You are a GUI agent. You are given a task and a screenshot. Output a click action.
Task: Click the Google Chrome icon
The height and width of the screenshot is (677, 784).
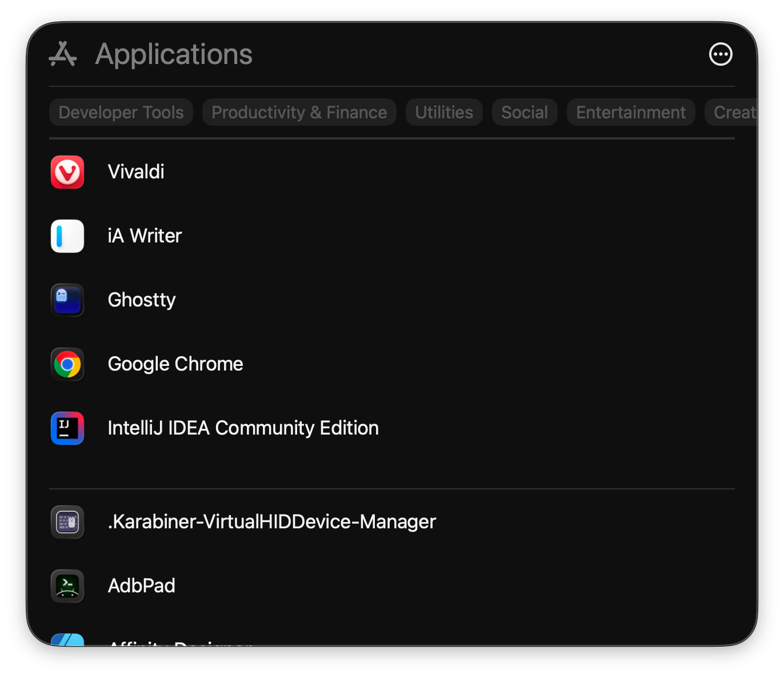pyautogui.click(x=67, y=364)
